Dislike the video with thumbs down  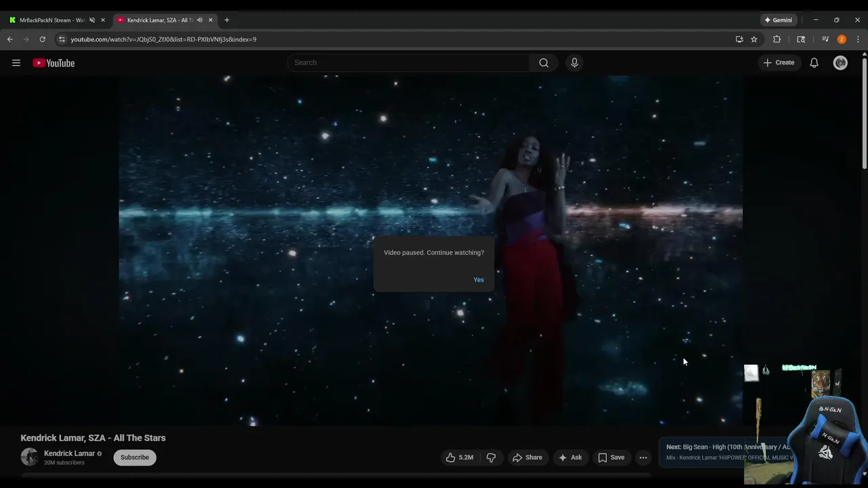click(491, 457)
